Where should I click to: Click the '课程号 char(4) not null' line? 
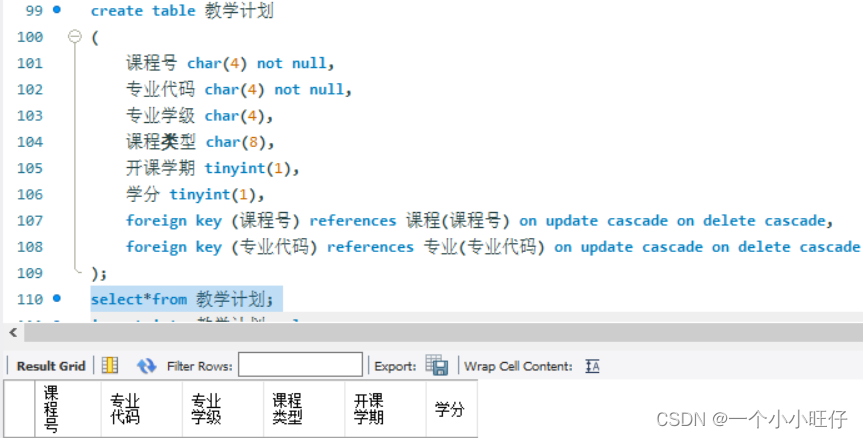[x=230, y=63]
